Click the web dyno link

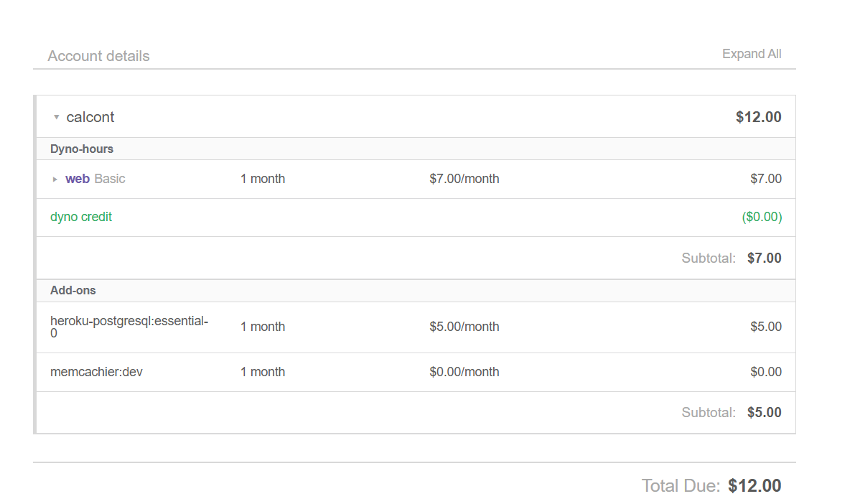[x=78, y=179]
